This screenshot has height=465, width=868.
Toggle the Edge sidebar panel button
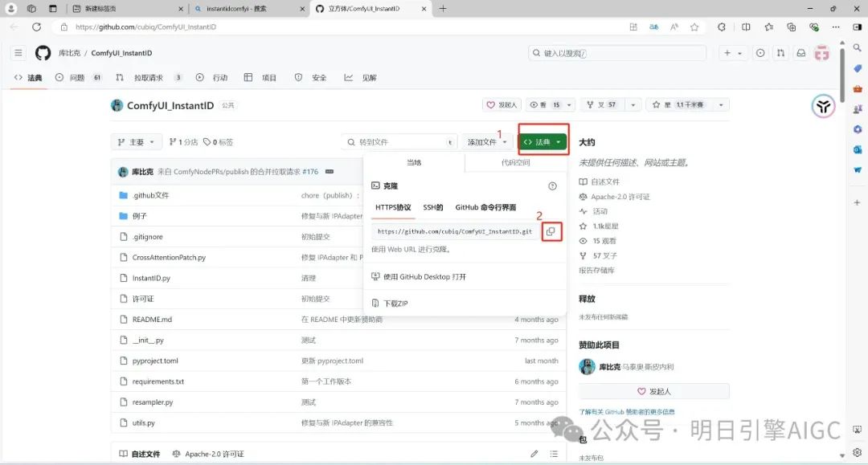pos(857,27)
